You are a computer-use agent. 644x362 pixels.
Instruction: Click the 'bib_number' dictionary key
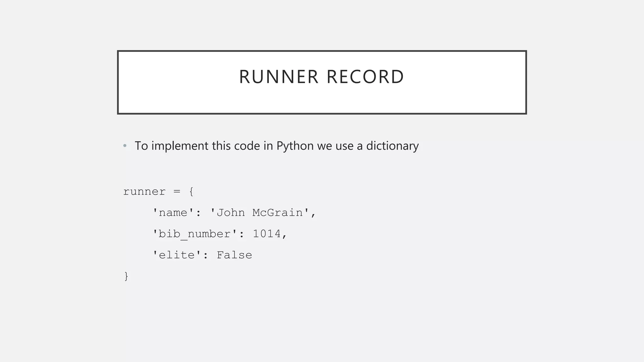point(195,234)
